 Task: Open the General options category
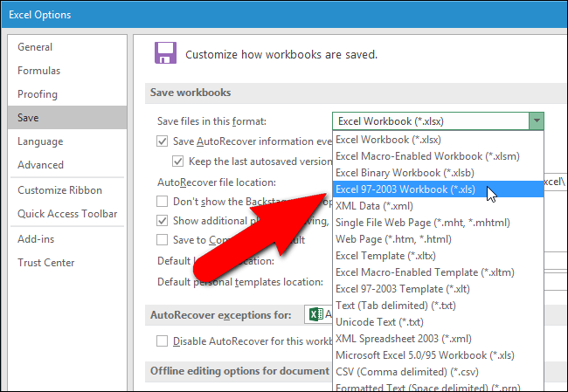click(67, 47)
